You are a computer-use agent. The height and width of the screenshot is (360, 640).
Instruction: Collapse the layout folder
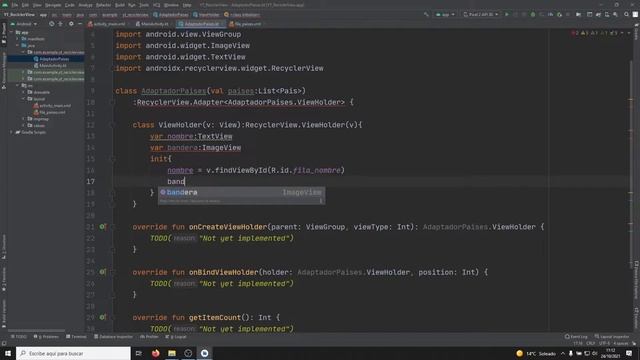click(24, 99)
